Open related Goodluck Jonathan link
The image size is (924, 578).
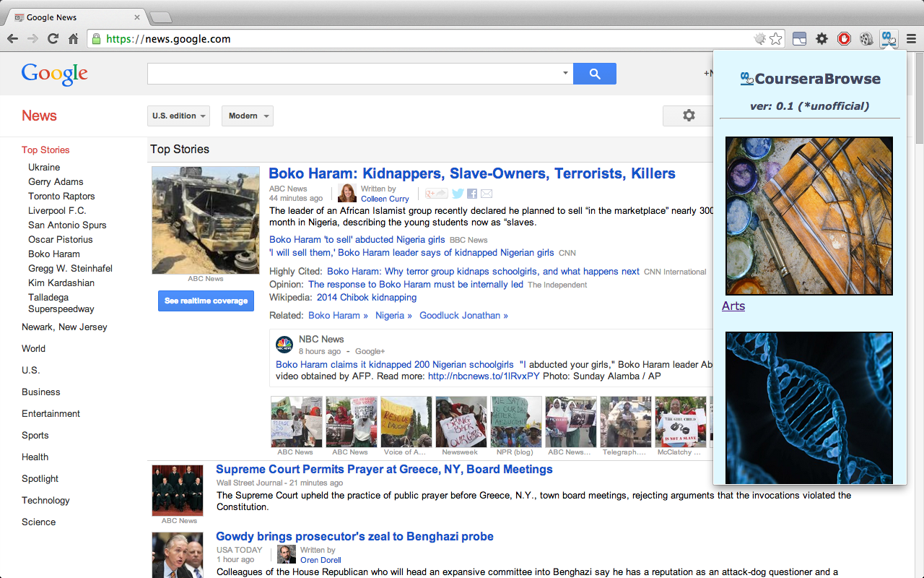click(463, 315)
